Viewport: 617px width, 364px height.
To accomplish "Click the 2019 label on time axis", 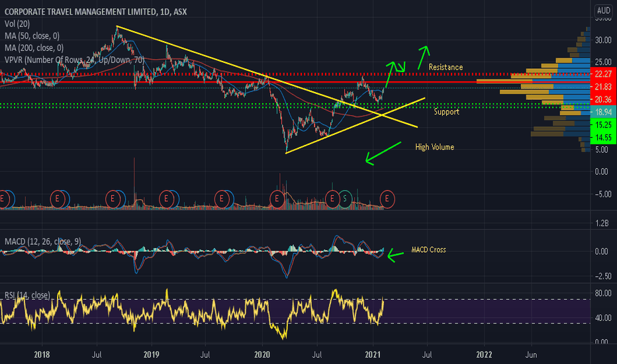I will point(151,355).
